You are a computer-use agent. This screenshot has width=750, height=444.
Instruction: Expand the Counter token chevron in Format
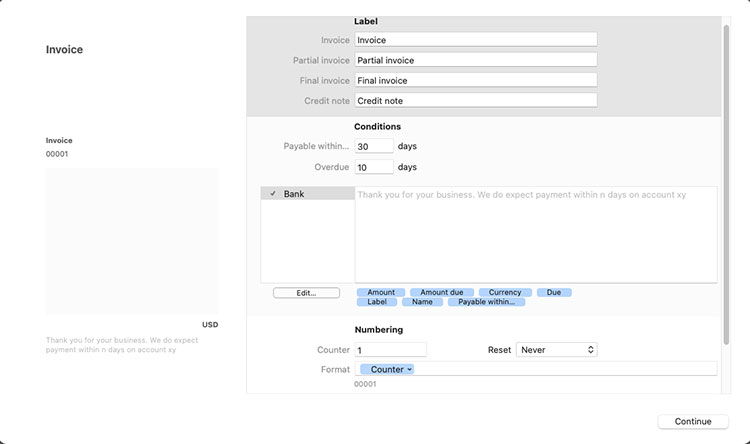(x=410, y=369)
